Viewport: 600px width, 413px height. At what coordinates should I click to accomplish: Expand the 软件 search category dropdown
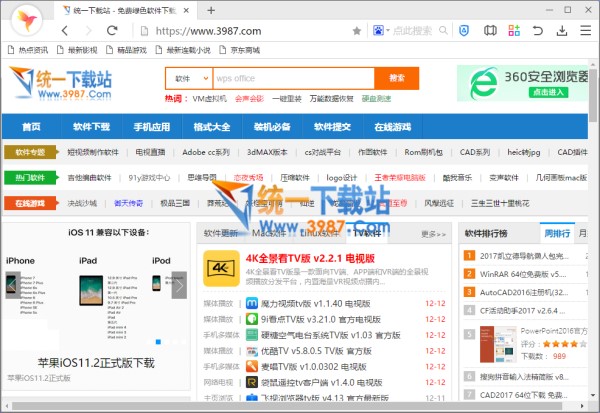click(x=188, y=78)
